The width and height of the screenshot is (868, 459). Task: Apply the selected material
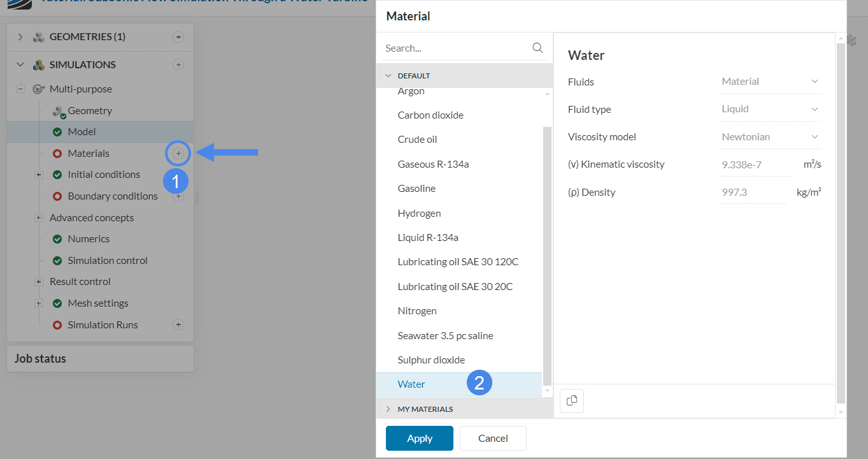[419, 439]
